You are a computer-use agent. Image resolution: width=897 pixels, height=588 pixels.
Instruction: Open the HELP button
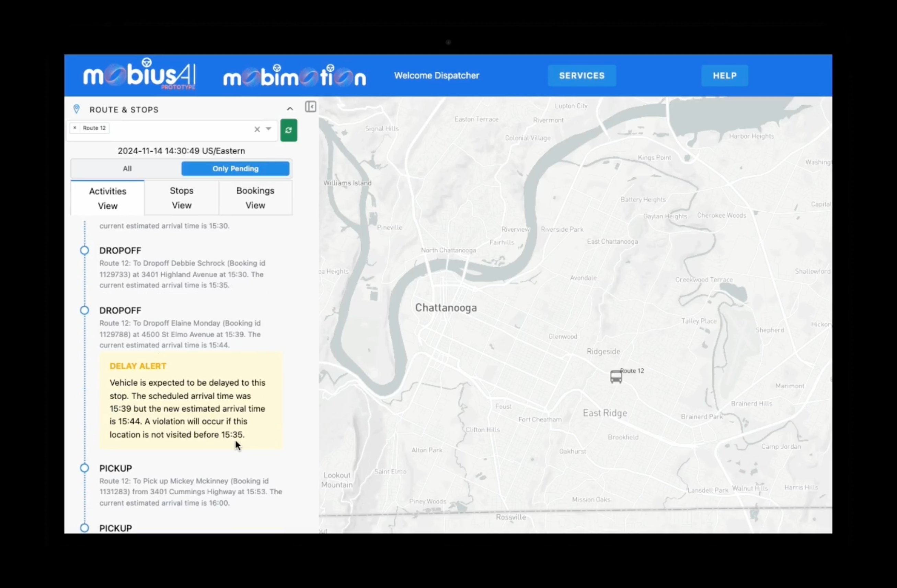coord(724,75)
